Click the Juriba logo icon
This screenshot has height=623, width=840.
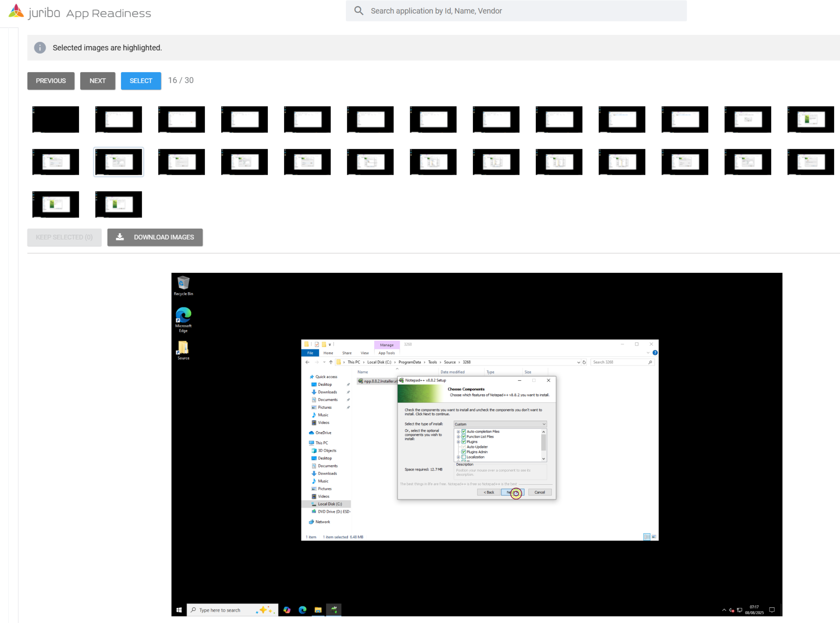[16, 11]
